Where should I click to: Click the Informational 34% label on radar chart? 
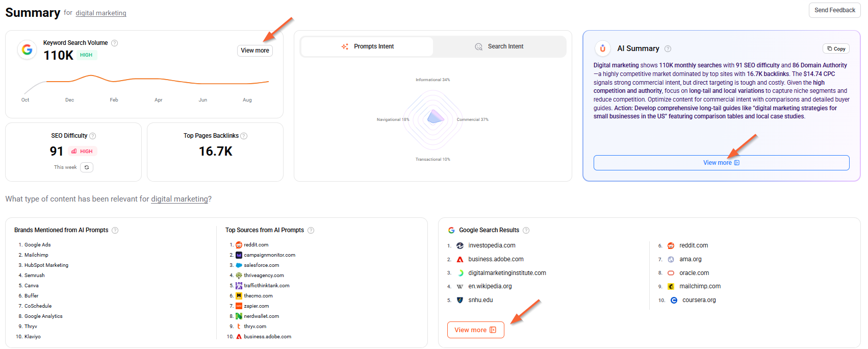click(432, 80)
